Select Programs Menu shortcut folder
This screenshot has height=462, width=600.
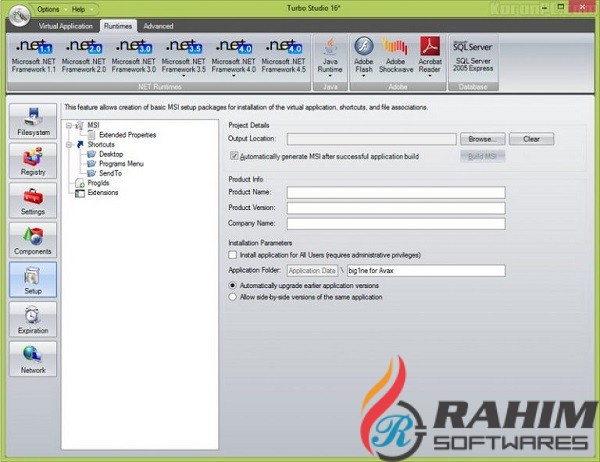(121, 163)
